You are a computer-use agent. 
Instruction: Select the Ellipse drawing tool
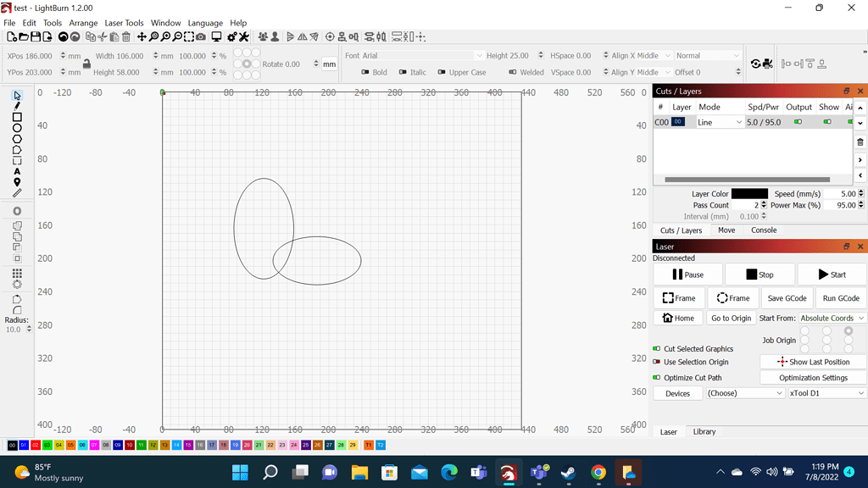tap(17, 128)
